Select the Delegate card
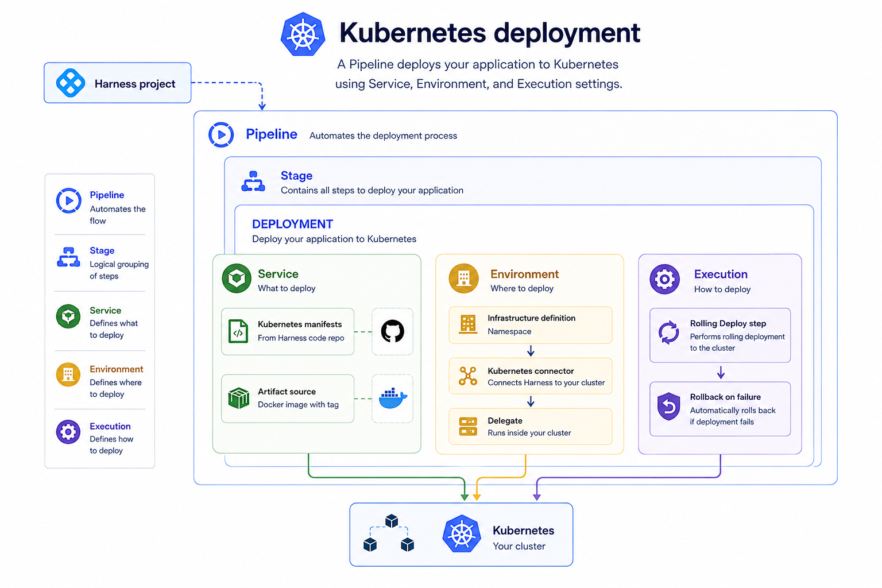Screen dimensions: 882x588 click(x=531, y=427)
